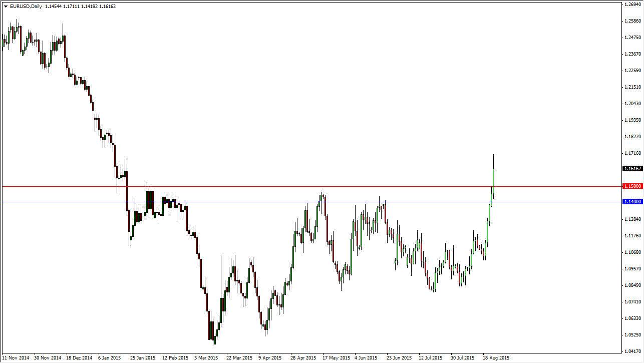Click the 3 Mar 2015 date label
644x363 pixels.
(206, 358)
